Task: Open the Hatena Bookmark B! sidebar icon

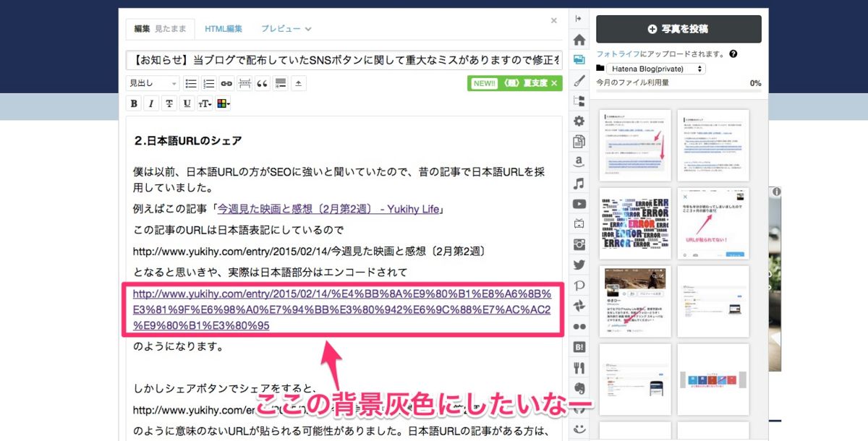Action: (579, 347)
